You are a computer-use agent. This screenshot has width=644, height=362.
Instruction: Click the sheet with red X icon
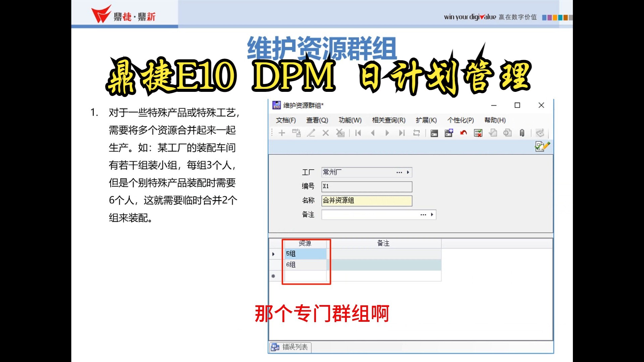point(478,133)
